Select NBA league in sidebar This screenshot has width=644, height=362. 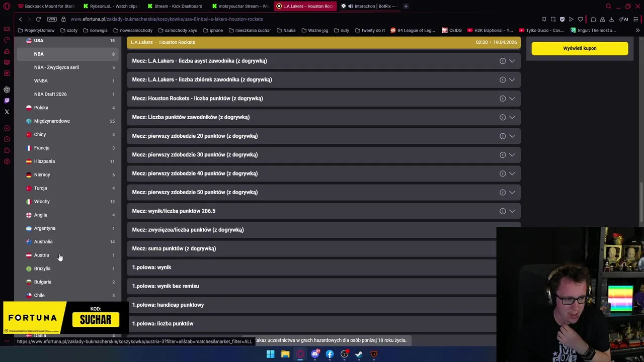67,54
